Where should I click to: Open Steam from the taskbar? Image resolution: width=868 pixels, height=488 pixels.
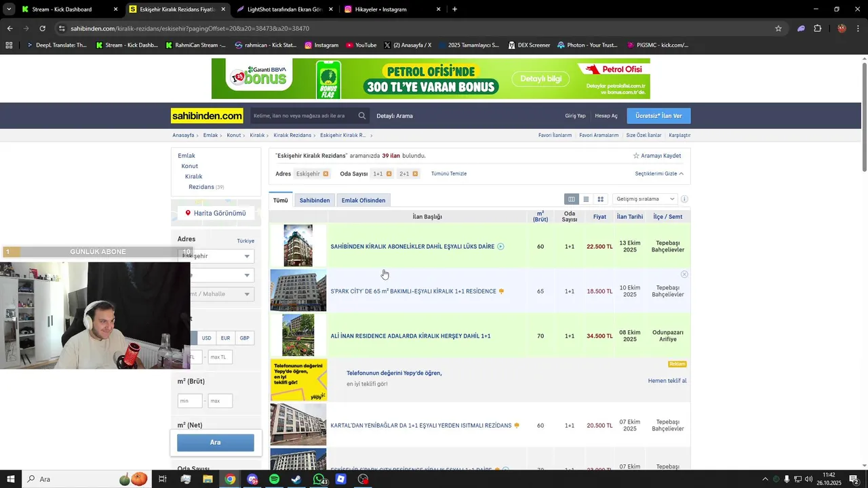(x=296, y=479)
